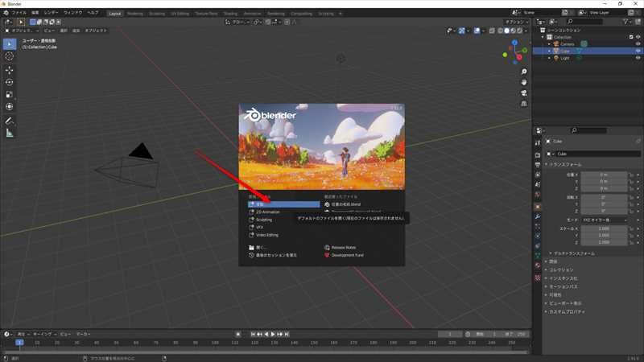Image resolution: width=644 pixels, height=362 pixels.
Task: Select the Annotate pencil tool
Action: (x=10, y=121)
